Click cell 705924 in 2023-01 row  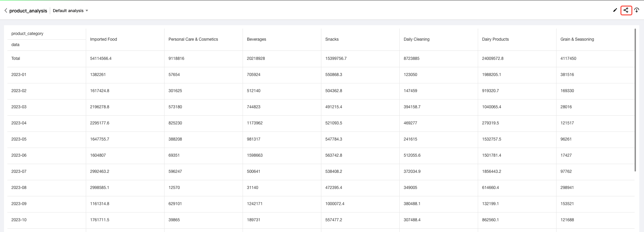254,75
